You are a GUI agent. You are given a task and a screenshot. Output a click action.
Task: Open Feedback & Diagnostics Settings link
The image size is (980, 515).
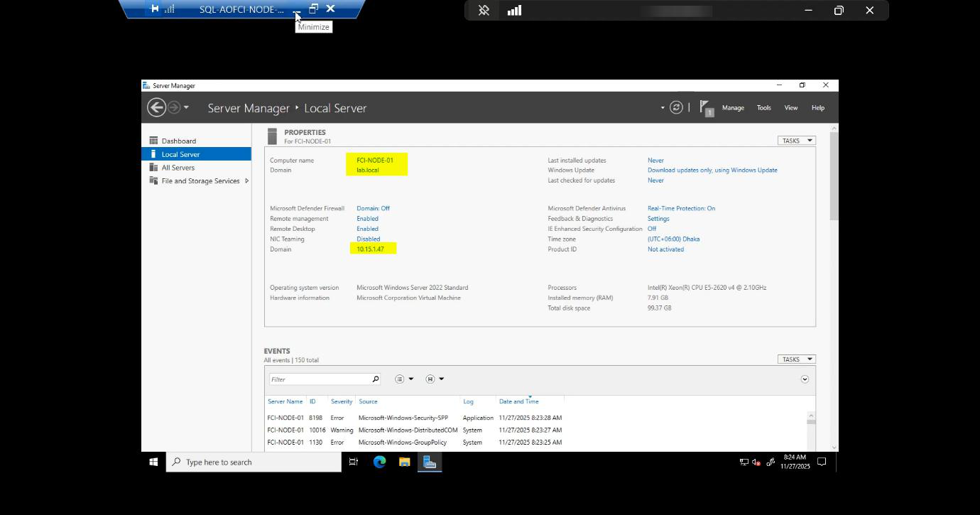point(658,219)
